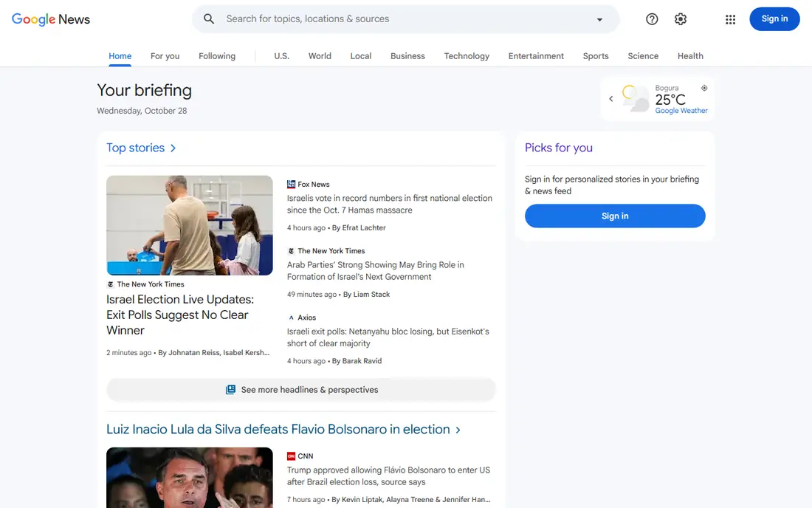Click the Wednesday, October 28 date text

point(142,111)
